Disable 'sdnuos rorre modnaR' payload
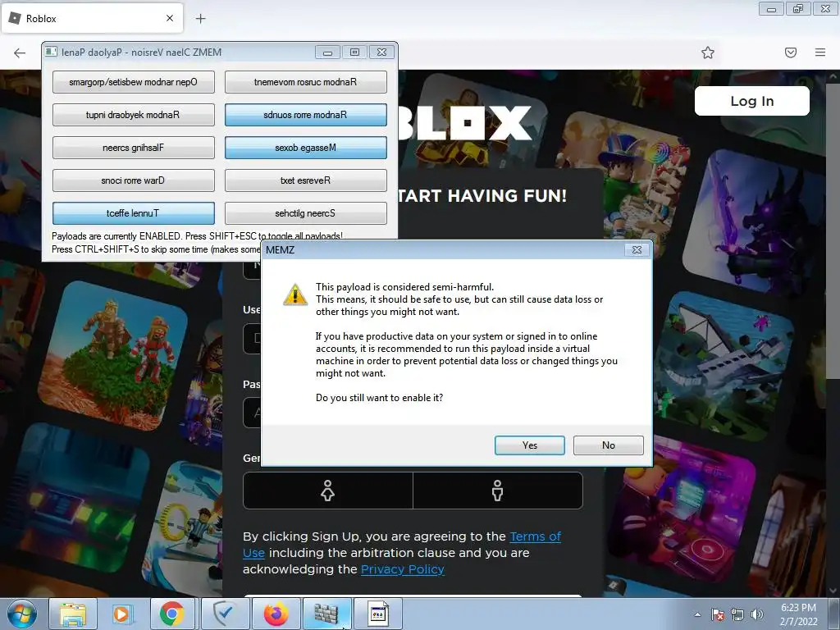The height and width of the screenshot is (630, 840). 305,115
